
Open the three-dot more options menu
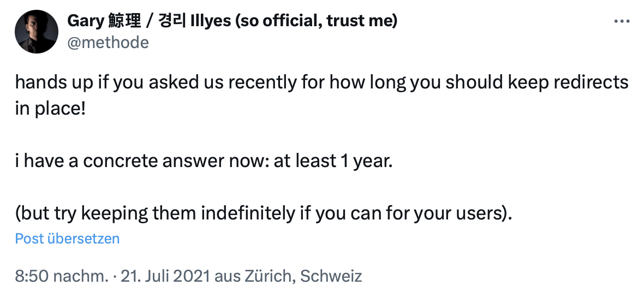[x=622, y=21]
